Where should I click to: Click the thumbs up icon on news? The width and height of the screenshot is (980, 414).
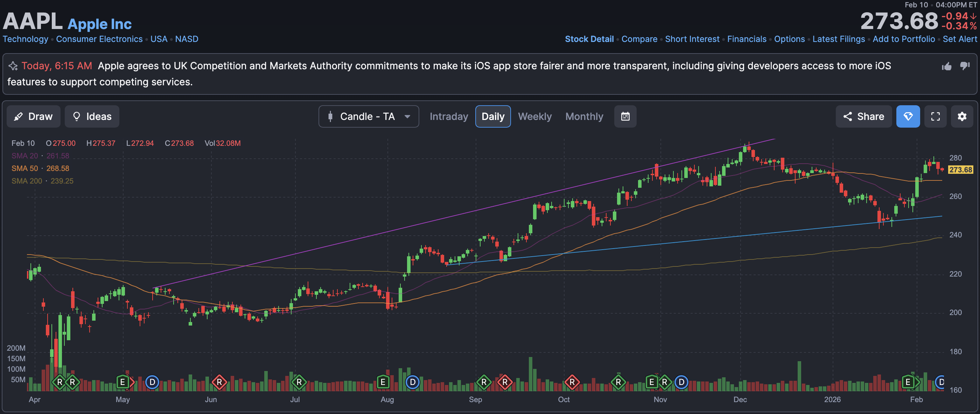click(946, 66)
